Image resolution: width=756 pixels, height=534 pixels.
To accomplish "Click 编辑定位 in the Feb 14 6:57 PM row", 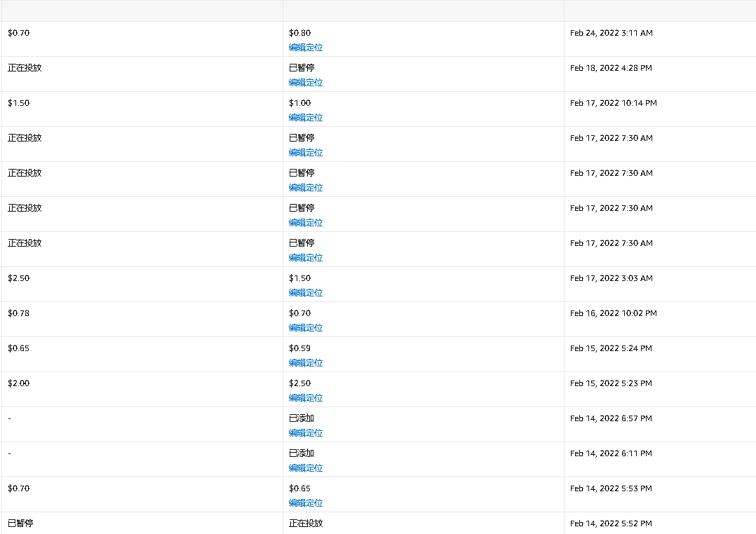I will point(305,432).
